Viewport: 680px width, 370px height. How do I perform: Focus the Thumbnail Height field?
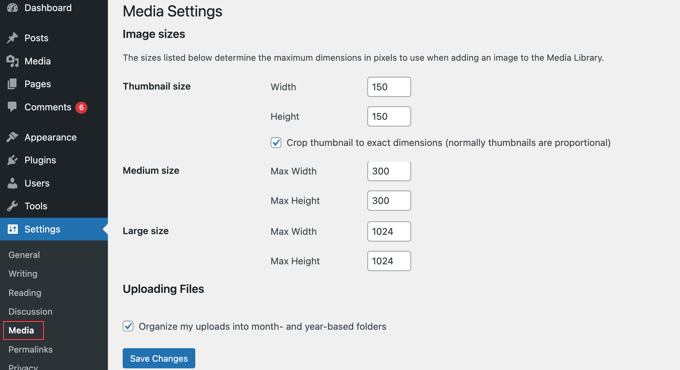389,116
